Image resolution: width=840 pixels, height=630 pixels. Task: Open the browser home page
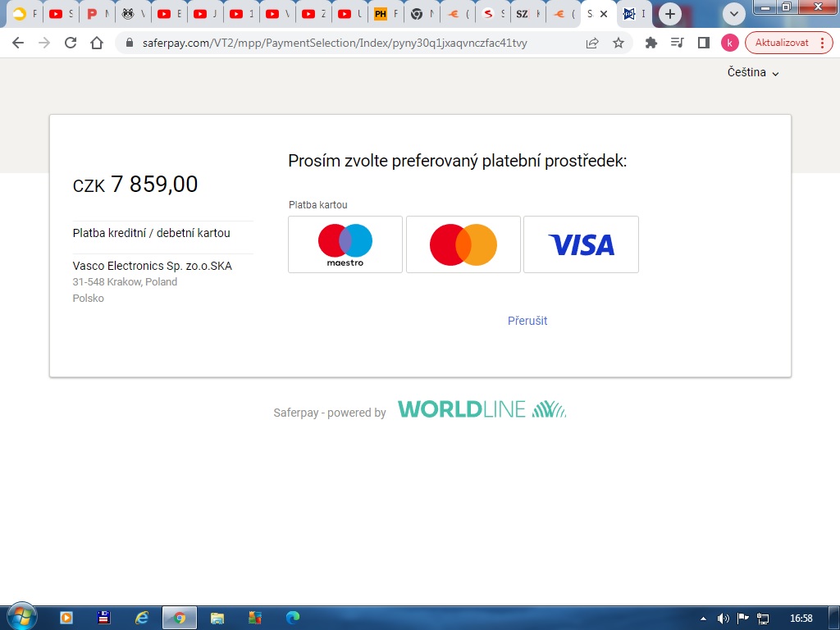(x=97, y=43)
